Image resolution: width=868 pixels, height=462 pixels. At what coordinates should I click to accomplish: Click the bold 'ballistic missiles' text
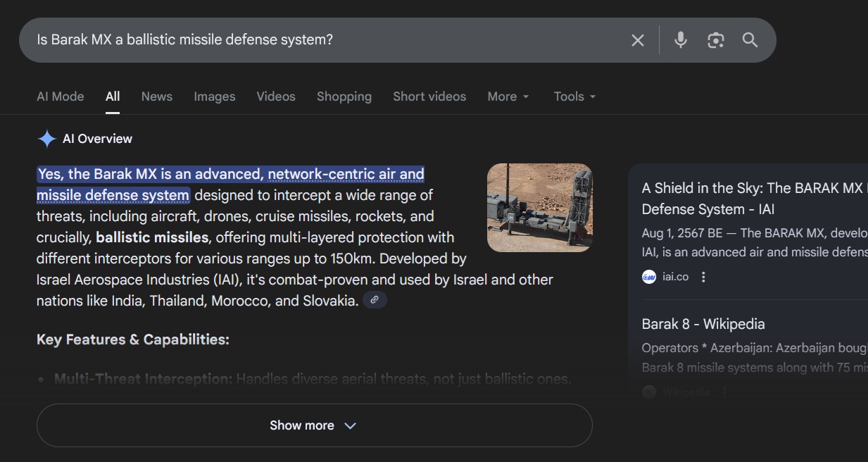point(152,237)
